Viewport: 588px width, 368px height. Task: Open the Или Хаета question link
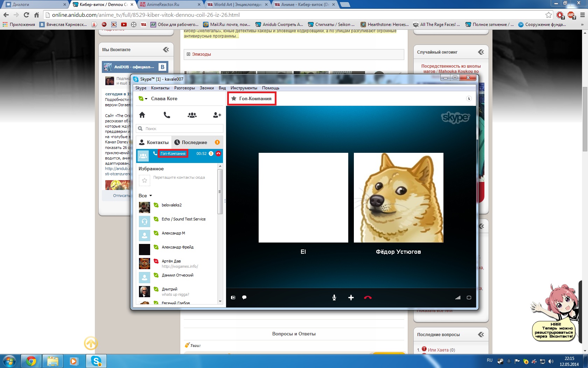pyautogui.click(x=438, y=350)
